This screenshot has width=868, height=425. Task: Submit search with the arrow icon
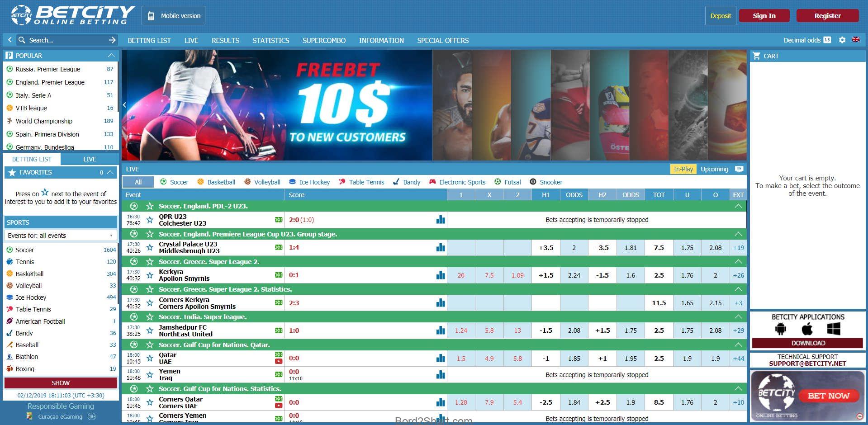click(112, 40)
